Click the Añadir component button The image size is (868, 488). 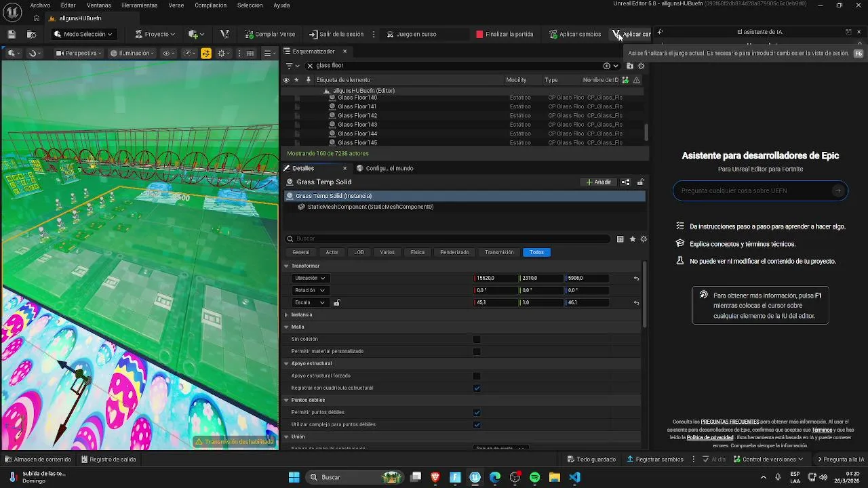[x=599, y=182]
